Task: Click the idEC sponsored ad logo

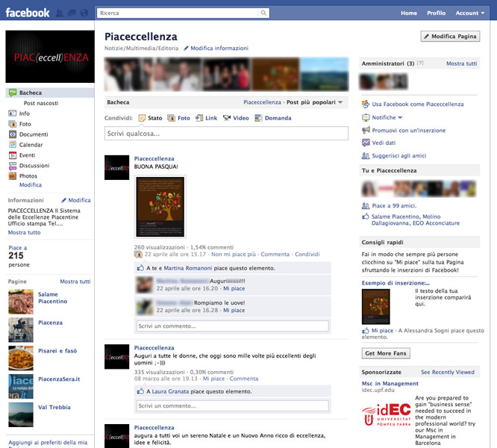Action: coord(387,414)
